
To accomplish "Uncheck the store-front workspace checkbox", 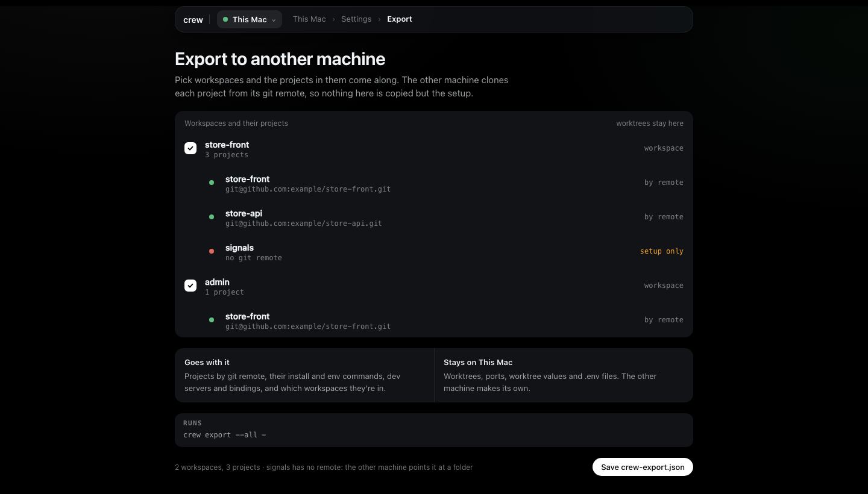I will [x=190, y=148].
